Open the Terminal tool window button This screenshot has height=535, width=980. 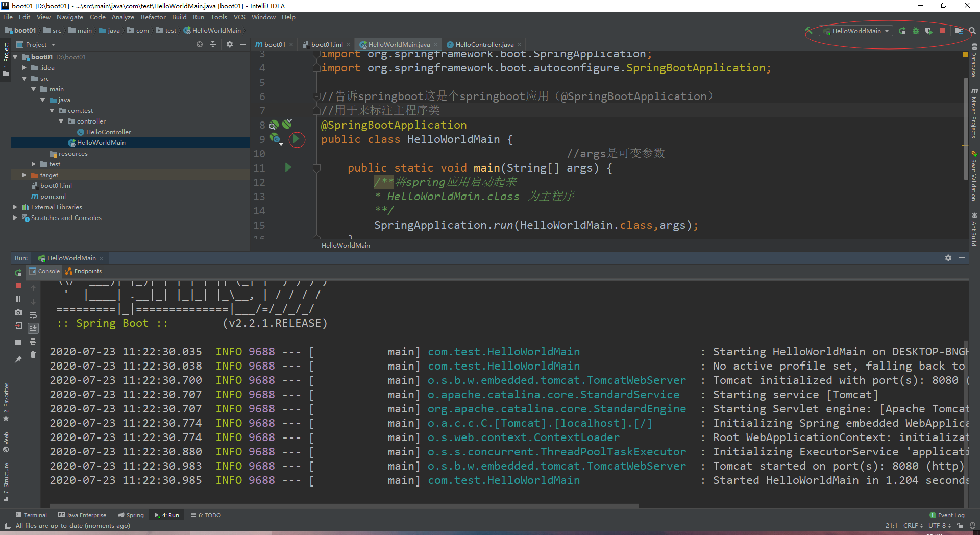pyautogui.click(x=31, y=515)
